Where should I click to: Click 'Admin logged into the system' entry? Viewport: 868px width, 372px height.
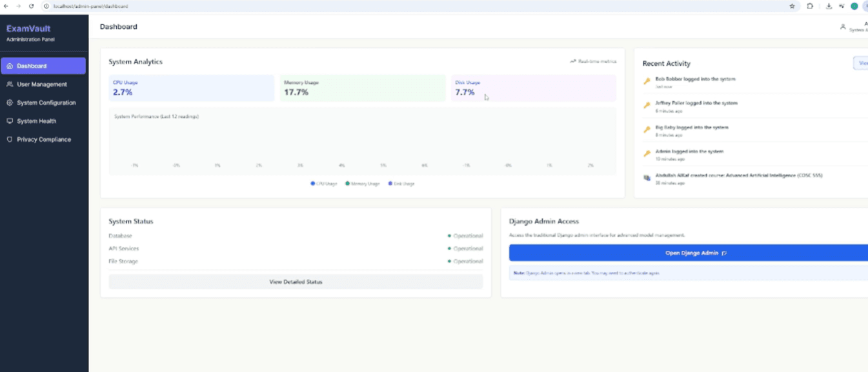coord(689,152)
